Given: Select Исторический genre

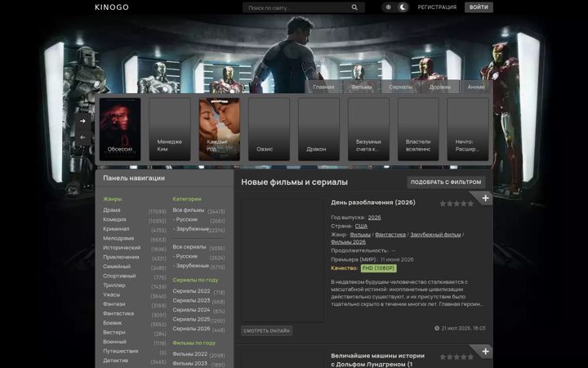Looking at the screenshot, I should click(122, 248).
